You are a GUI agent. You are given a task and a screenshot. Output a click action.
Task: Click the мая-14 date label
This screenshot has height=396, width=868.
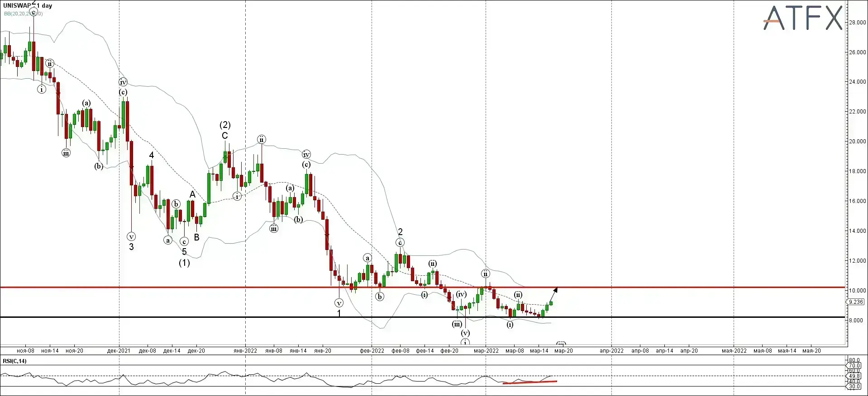(x=787, y=350)
